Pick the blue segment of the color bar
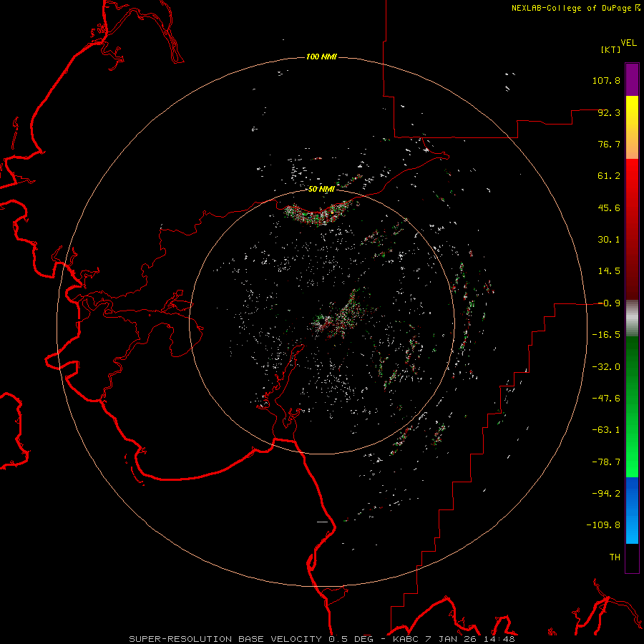 point(632,510)
